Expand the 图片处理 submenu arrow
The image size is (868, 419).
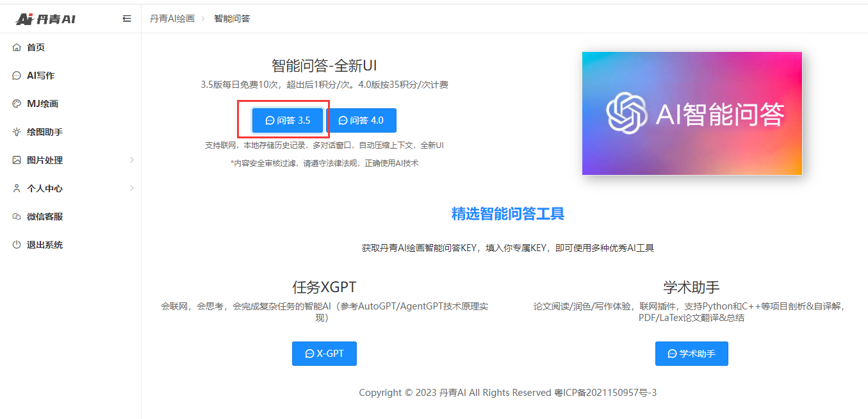131,160
